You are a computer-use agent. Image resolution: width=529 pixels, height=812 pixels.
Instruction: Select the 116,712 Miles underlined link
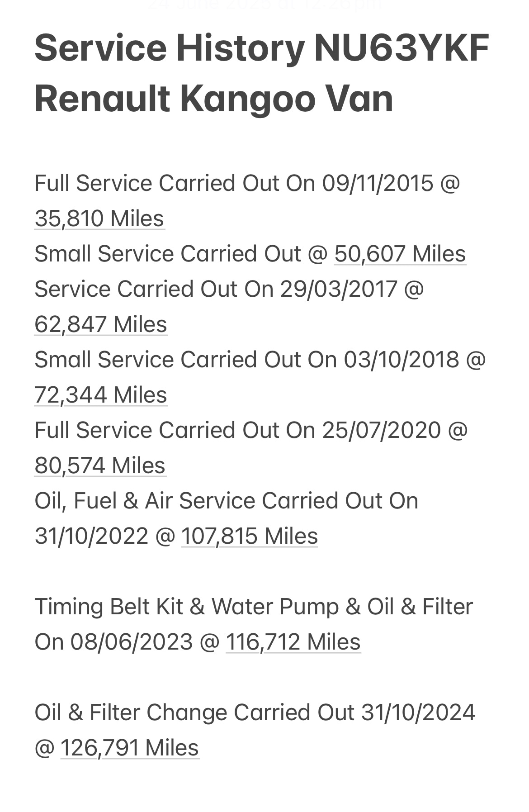coord(293,642)
